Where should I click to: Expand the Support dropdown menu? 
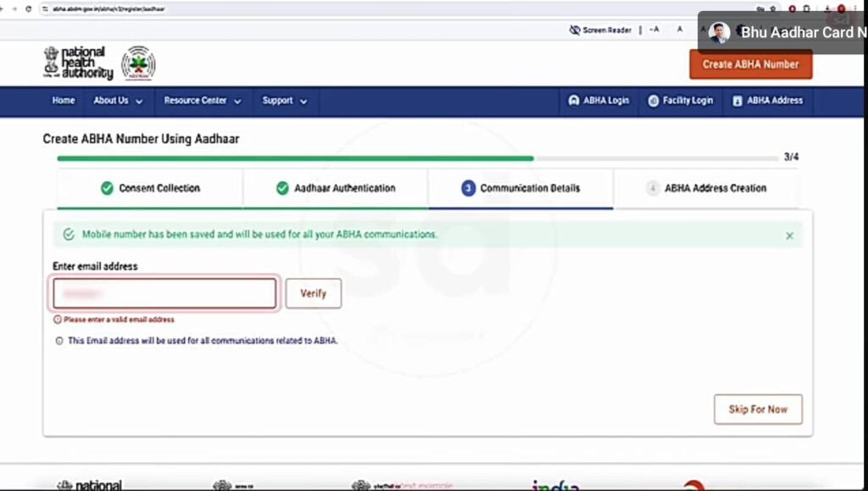(285, 101)
